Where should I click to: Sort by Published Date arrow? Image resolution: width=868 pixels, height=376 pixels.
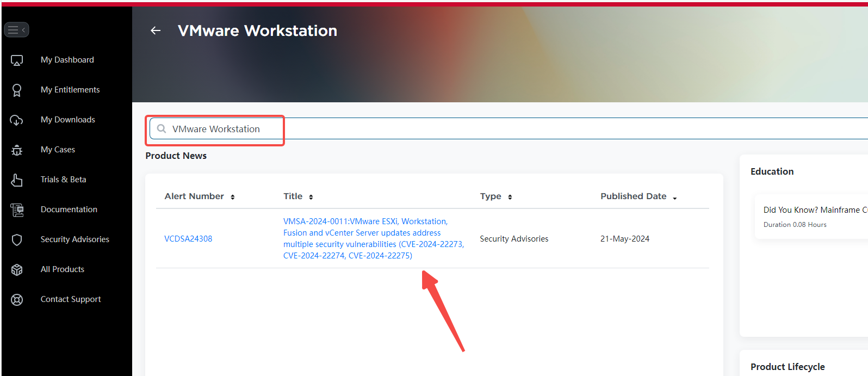[x=675, y=198]
